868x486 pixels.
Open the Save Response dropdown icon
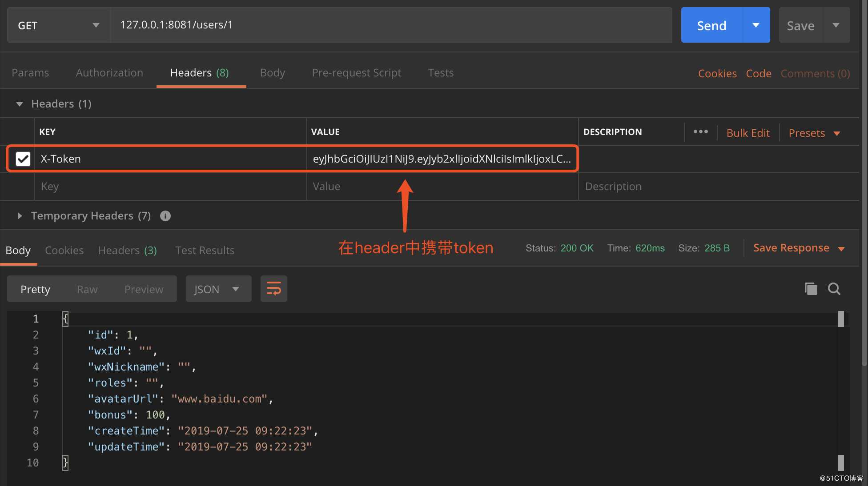844,249
